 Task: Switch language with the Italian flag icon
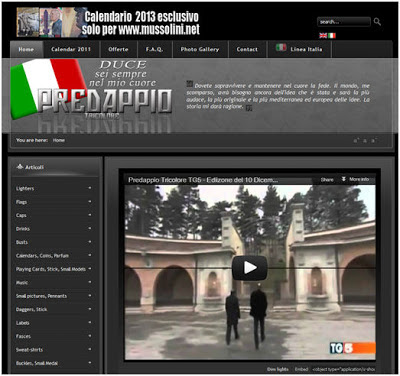coord(332,35)
